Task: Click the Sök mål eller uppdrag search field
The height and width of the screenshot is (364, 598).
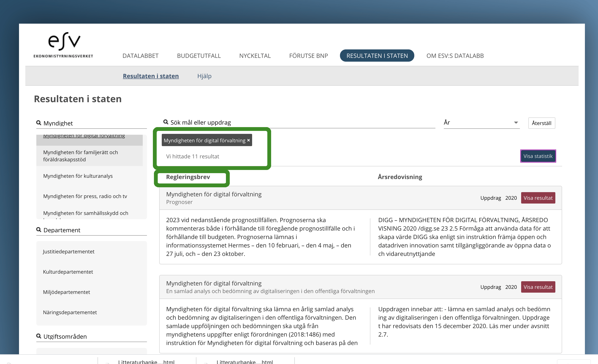Action: pos(301,122)
